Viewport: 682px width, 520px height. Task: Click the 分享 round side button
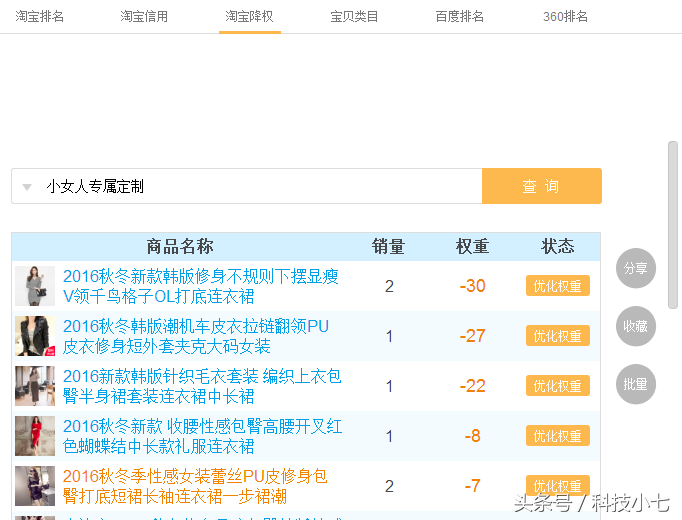635,268
